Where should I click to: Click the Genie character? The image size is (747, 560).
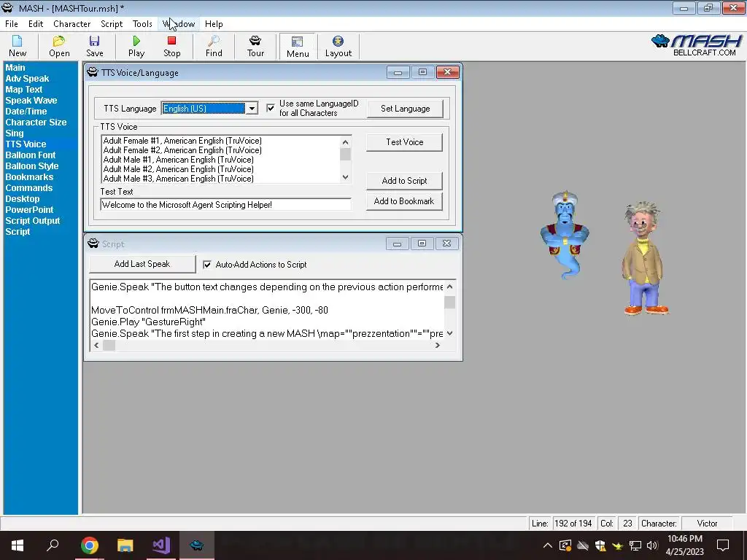click(565, 236)
